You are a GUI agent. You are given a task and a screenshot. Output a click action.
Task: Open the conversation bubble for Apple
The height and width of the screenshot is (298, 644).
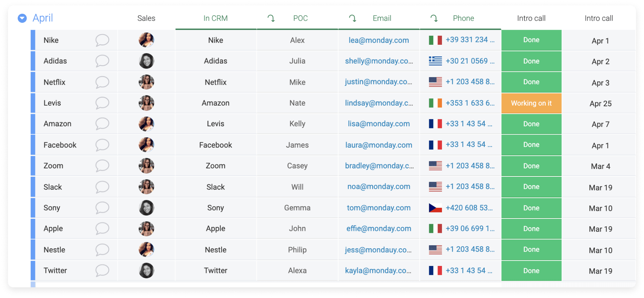[x=102, y=229]
